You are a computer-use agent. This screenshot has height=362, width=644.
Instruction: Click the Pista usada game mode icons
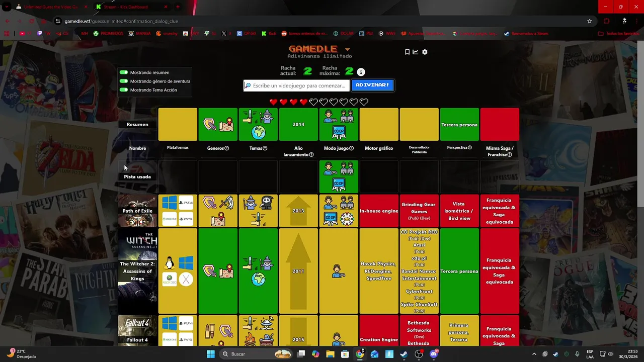point(339,176)
